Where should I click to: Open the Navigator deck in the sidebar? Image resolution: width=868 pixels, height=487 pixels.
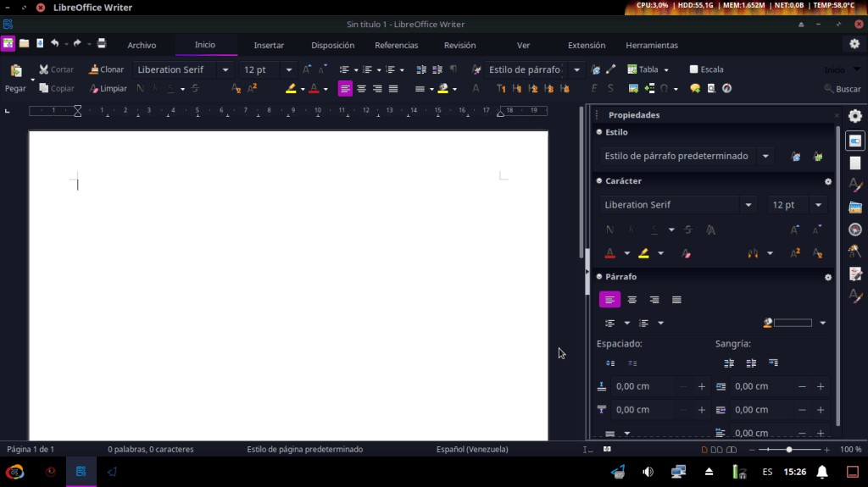pos(855,229)
